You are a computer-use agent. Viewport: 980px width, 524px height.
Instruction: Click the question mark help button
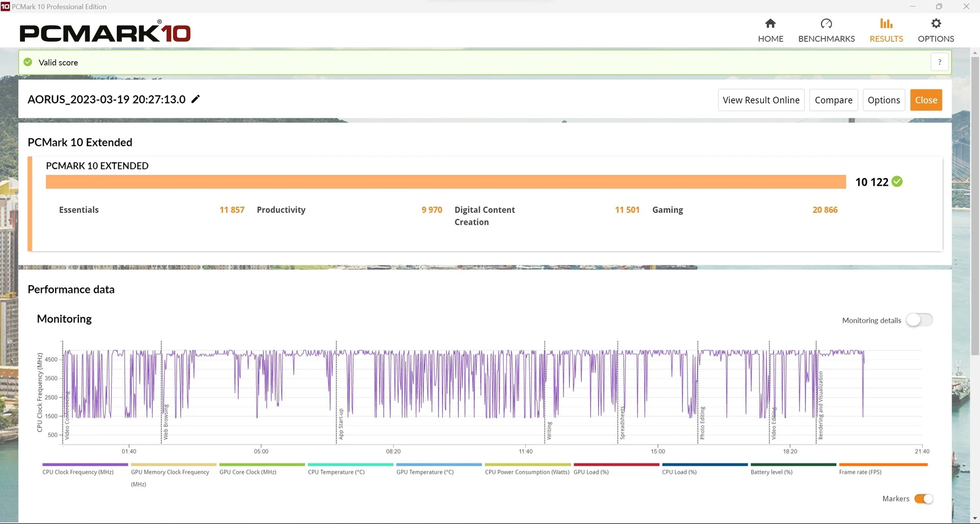940,62
